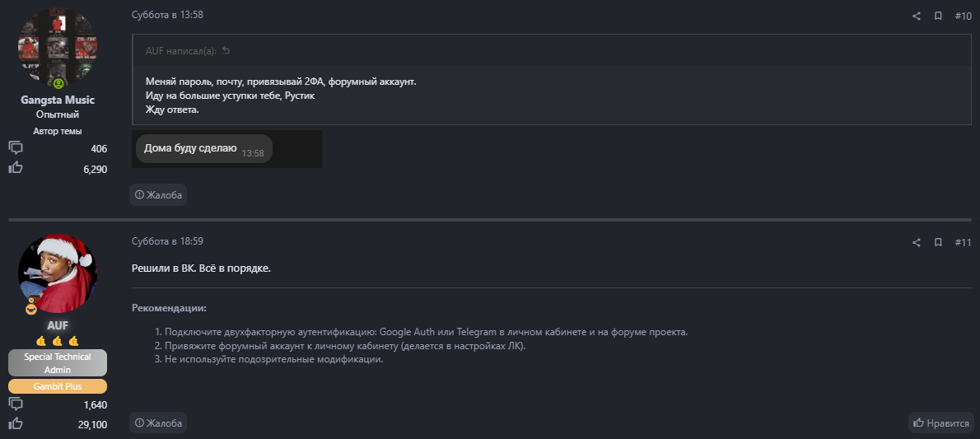The image size is (980, 439).
Task: Open the post #11 permalink number
Action: coord(963,242)
